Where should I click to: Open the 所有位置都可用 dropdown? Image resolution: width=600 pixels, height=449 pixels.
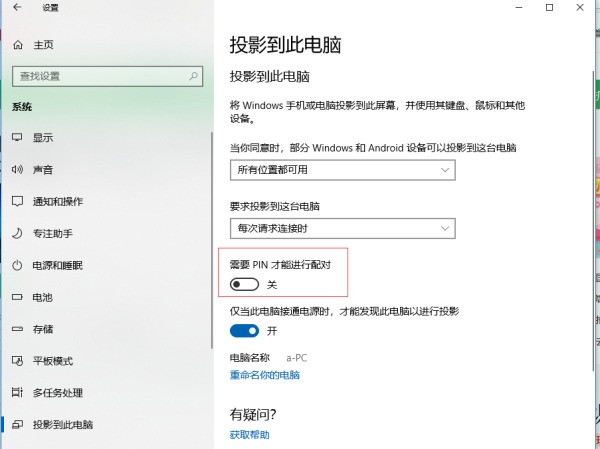point(342,170)
